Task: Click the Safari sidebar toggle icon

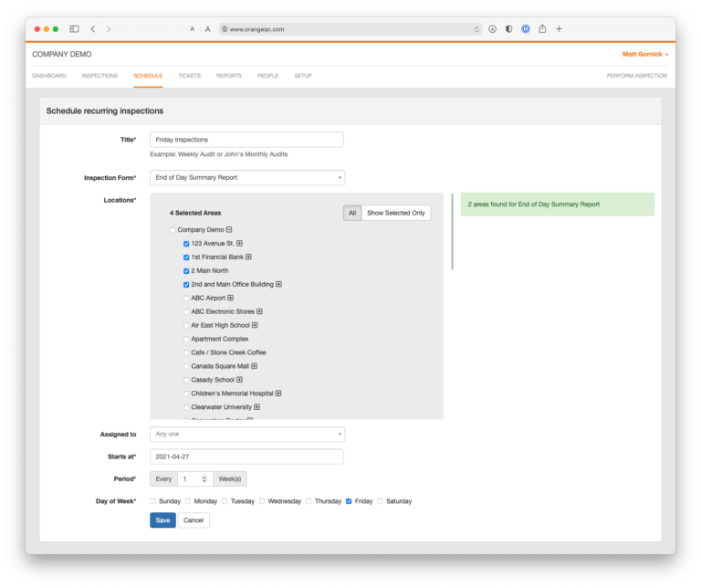Action: (x=74, y=29)
